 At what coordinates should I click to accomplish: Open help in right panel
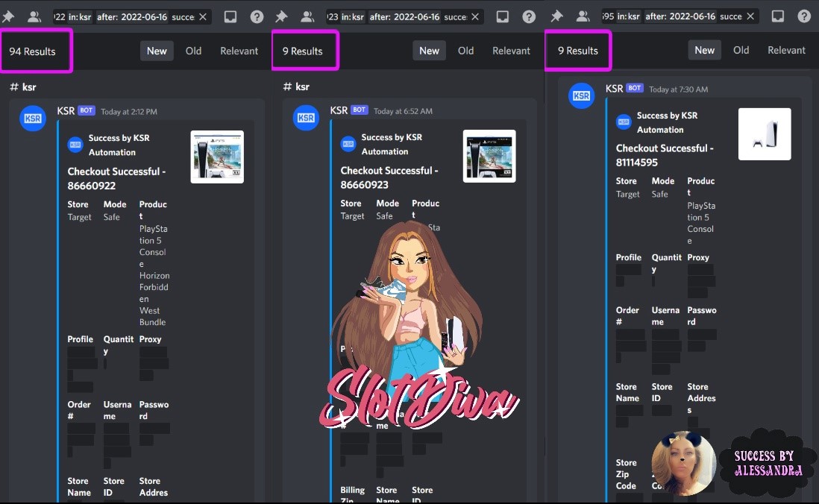click(804, 16)
